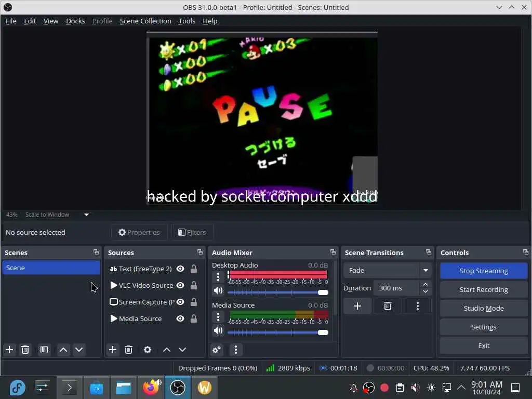Image resolution: width=532 pixels, height=399 pixels.
Task: Open Firefox from the taskbar
Action: 151,387
